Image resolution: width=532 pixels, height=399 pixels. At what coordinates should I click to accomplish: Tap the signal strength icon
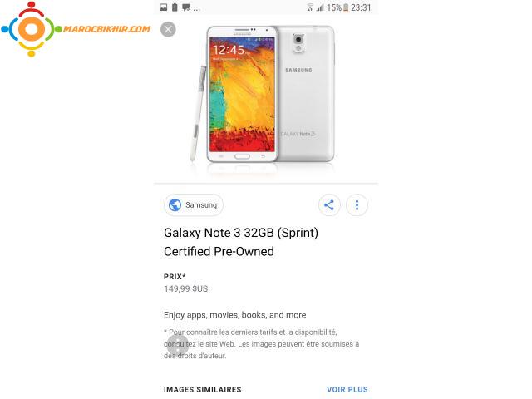tap(320, 7)
